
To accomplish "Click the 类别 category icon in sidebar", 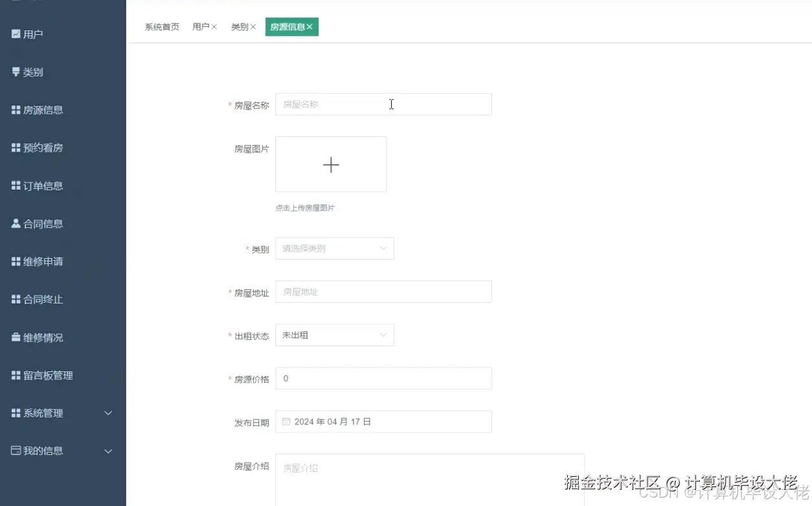I will [x=14, y=72].
